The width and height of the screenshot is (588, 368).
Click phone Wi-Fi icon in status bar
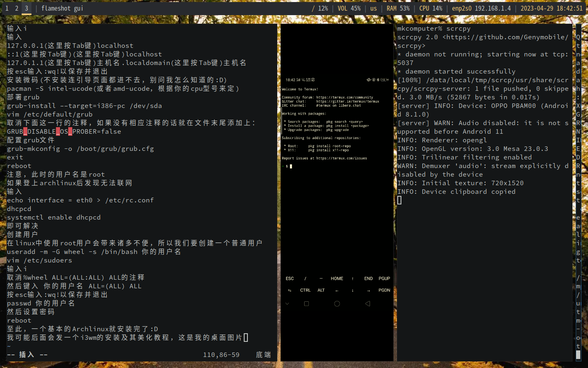[x=303, y=80]
